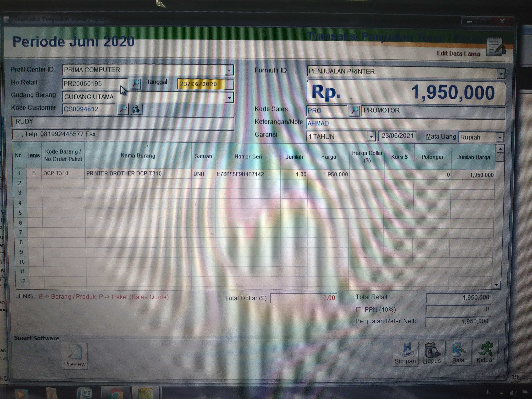This screenshot has width=532, height=399.
Task: Expand the Profit Center ID dropdown
Action: [229, 70]
